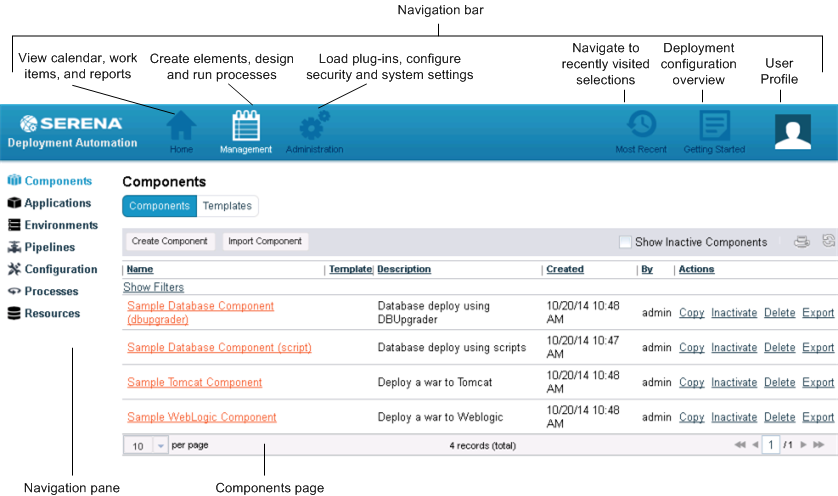Click the Home icon in navigation bar
The image size is (838, 496).
[181, 127]
